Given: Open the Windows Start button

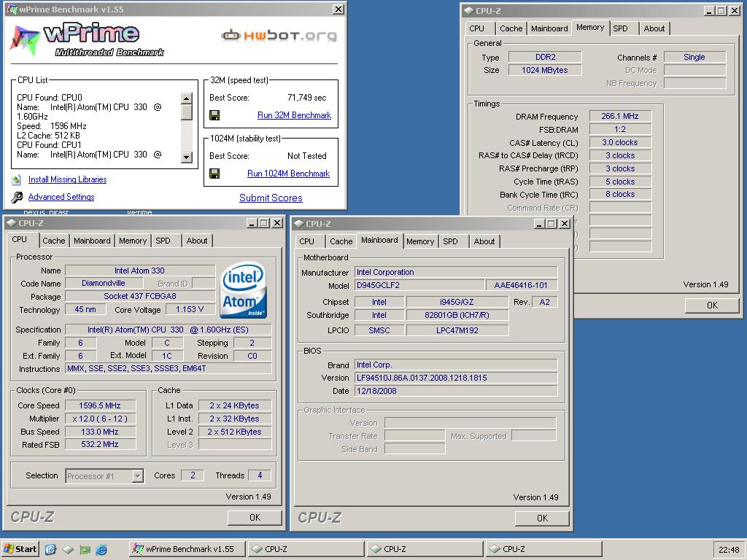Looking at the screenshot, I should [x=20, y=549].
